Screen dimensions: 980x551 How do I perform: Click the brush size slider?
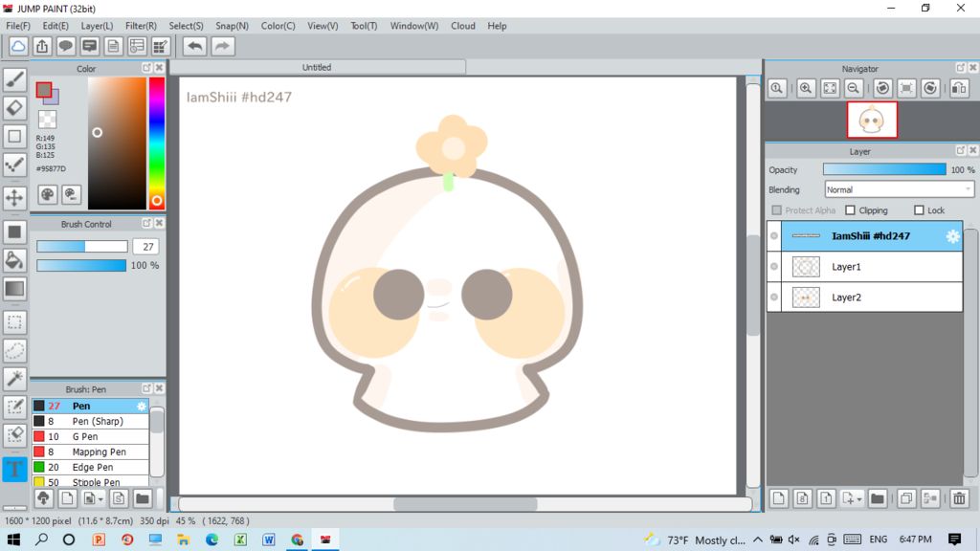pyautogui.click(x=82, y=247)
